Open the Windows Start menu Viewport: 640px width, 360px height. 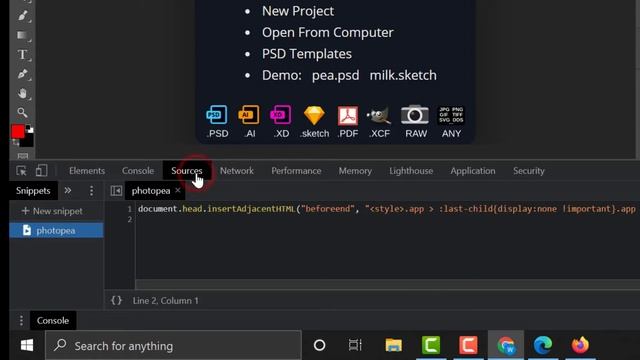pyautogui.click(x=27, y=345)
